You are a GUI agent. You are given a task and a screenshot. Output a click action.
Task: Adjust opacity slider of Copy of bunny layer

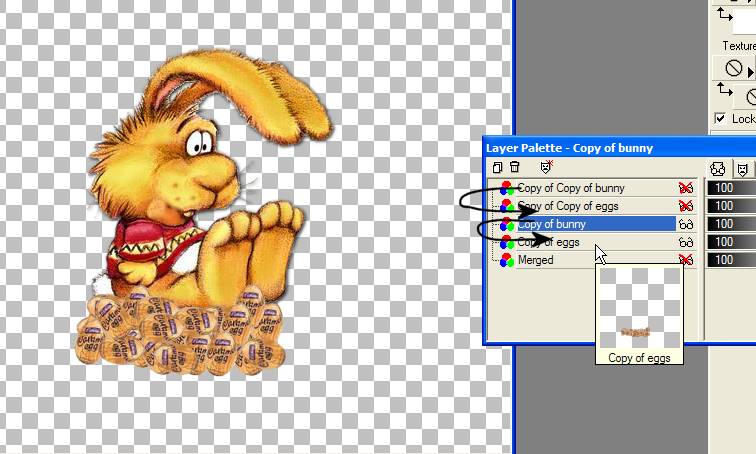(731, 224)
